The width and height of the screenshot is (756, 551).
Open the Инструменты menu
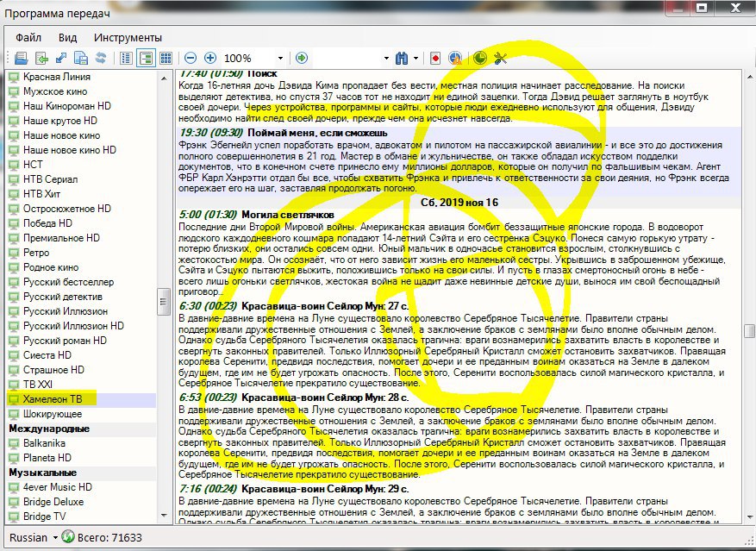pos(128,38)
